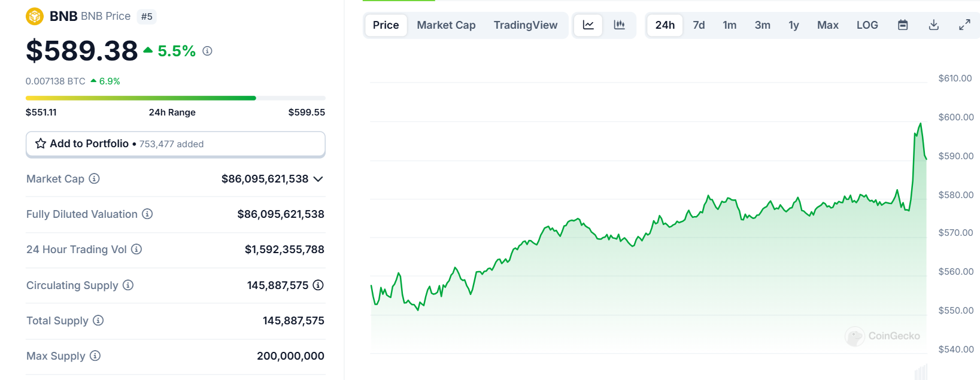This screenshot has height=380, width=980.
Task: Show Fully Diluted Valuation info icon
Action: coord(147,214)
